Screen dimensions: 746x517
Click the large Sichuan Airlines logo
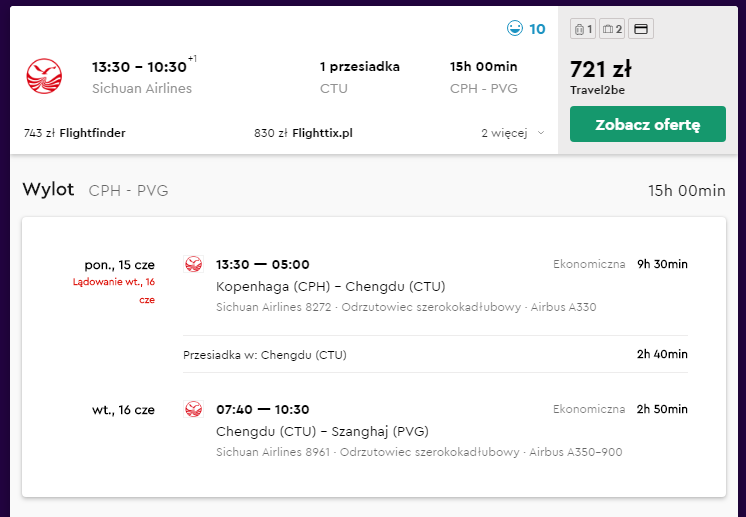click(x=44, y=76)
